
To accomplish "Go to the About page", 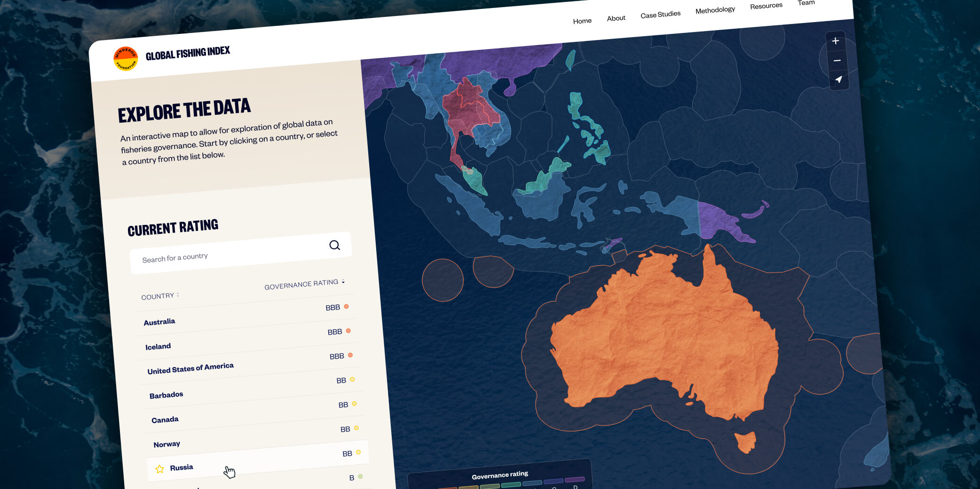I will tap(616, 18).
